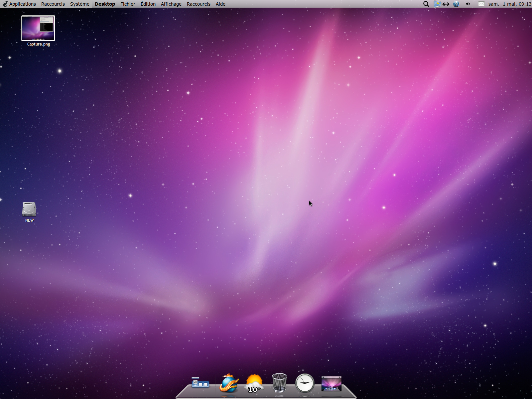532x399 pixels.
Task: Expand the Système menu
Action: (79, 4)
